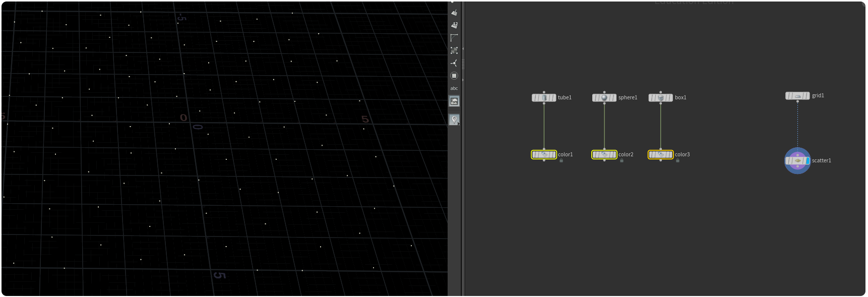Click the three-spoke origin gnomon display icon

[454, 63]
